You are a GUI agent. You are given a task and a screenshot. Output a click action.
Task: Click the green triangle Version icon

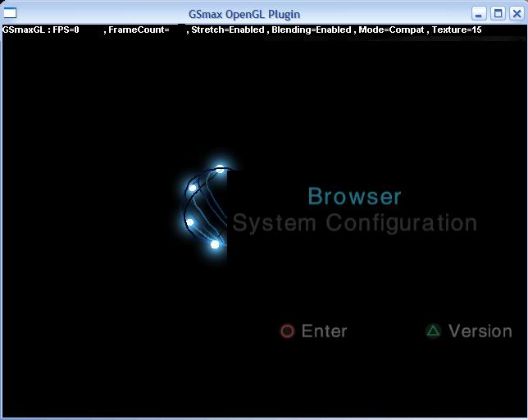coord(433,331)
